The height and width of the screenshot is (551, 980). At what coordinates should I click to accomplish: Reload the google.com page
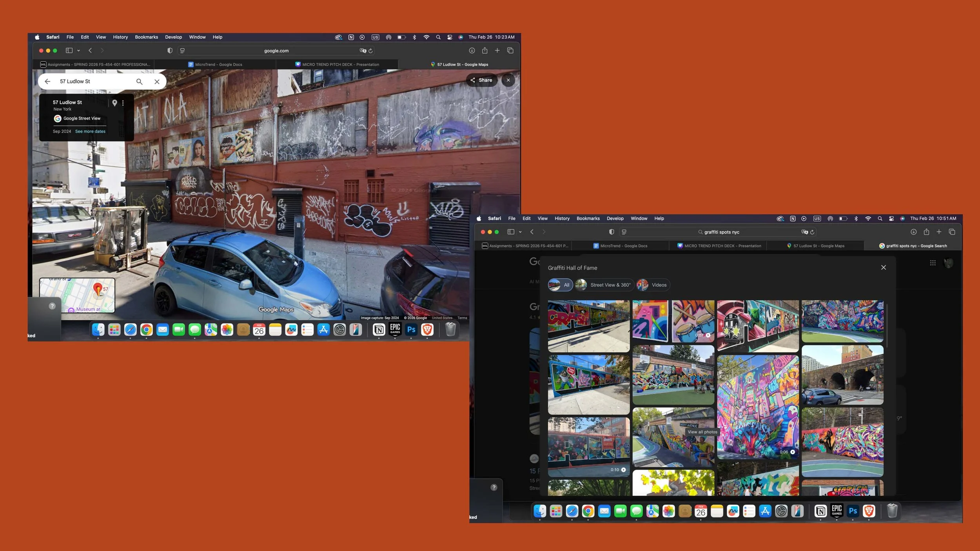[x=370, y=51]
